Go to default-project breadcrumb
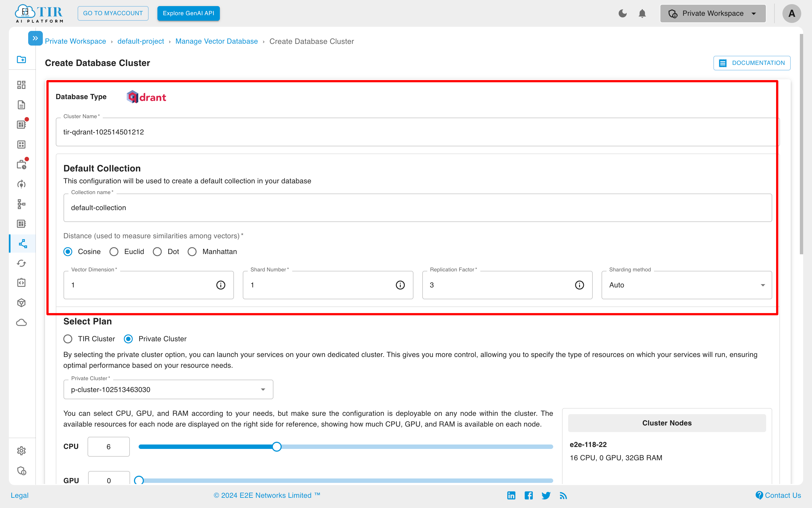Screen dimensions: 812x508 point(141,41)
